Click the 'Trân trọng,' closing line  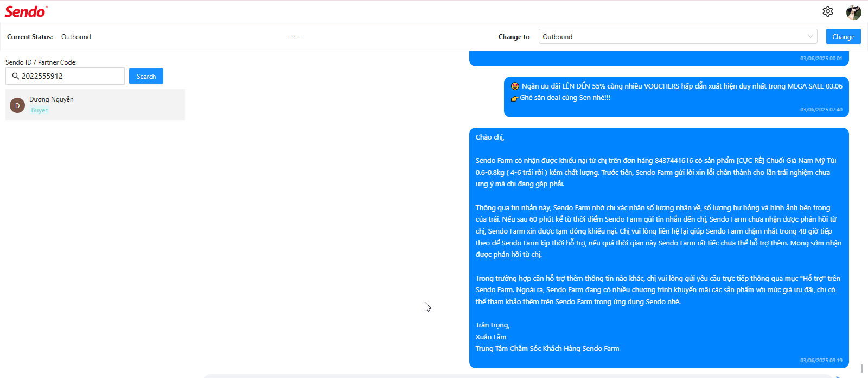click(493, 325)
